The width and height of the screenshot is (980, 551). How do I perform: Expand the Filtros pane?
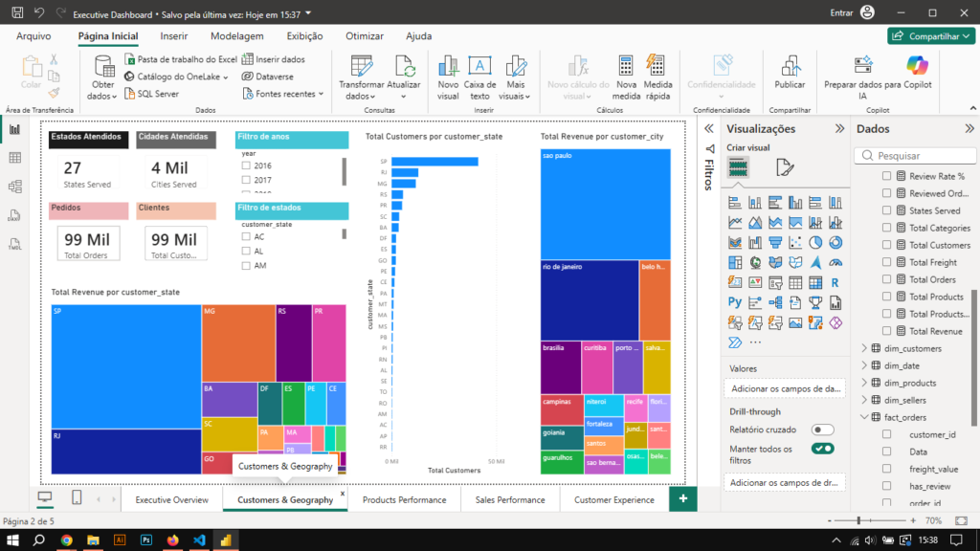tap(709, 129)
